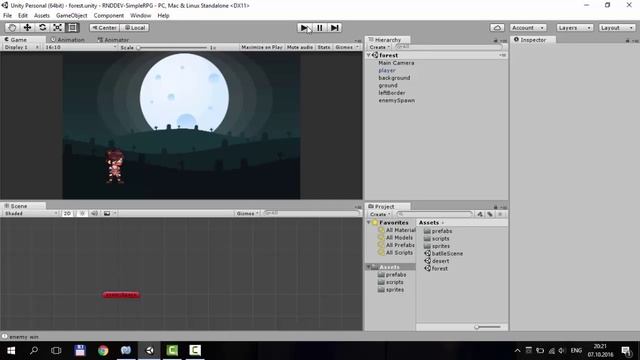Viewport: 640px width, 360px height.
Task: Open the Display 1 dropdown
Action: [x=21, y=47]
